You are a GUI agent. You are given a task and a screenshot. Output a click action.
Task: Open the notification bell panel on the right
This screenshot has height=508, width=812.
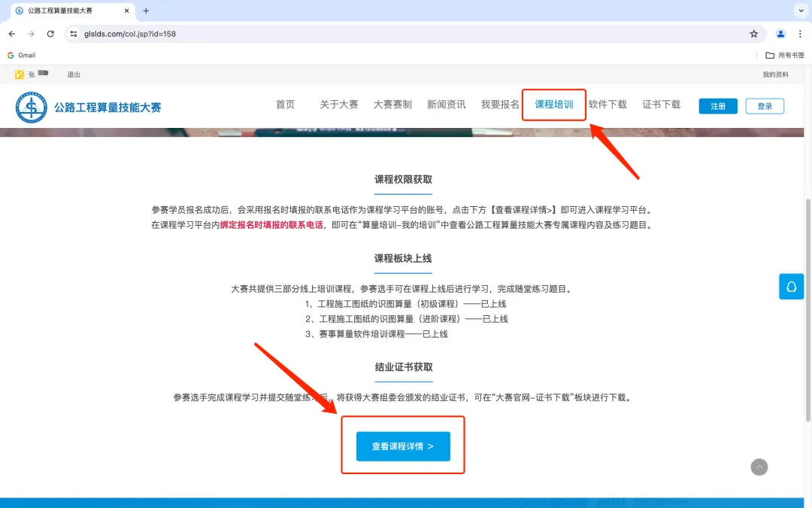pyautogui.click(x=791, y=286)
